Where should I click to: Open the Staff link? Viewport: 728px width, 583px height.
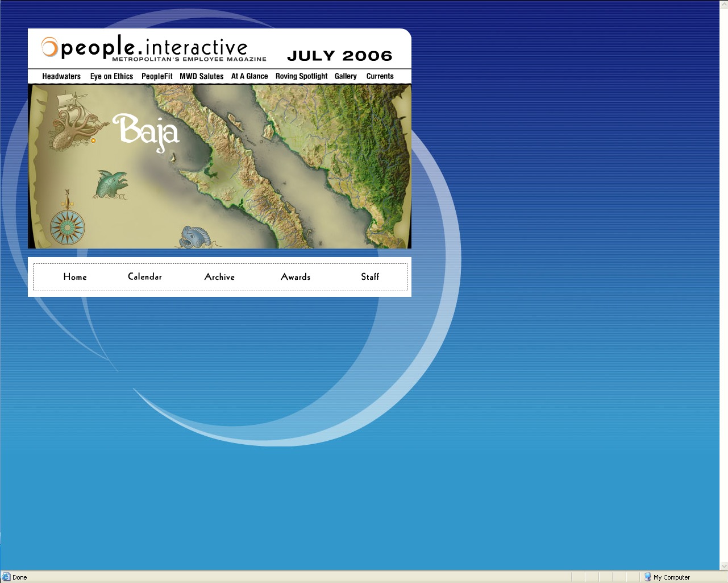tap(370, 277)
